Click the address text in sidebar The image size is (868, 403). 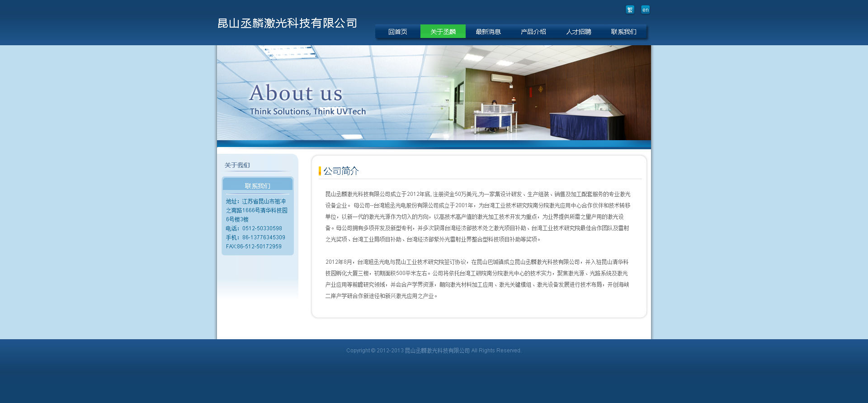click(256, 210)
